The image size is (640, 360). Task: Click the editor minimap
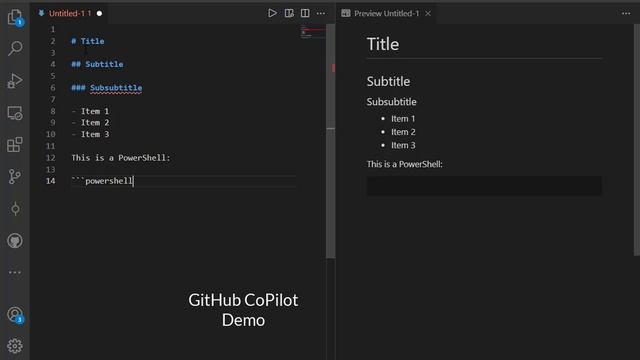(313, 32)
